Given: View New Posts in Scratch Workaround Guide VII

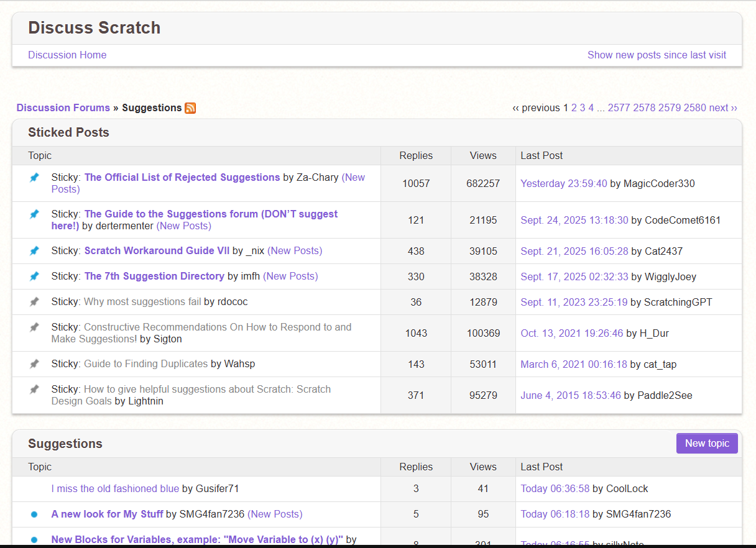Looking at the screenshot, I should pos(295,250).
